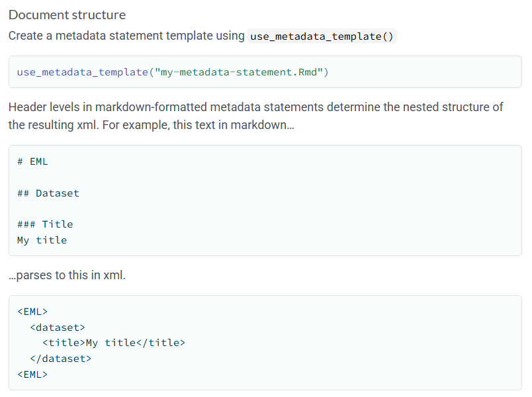The height and width of the screenshot is (397, 532).
Task: Click the opening <EML> tag in xml block
Action: click(x=32, y=312)
